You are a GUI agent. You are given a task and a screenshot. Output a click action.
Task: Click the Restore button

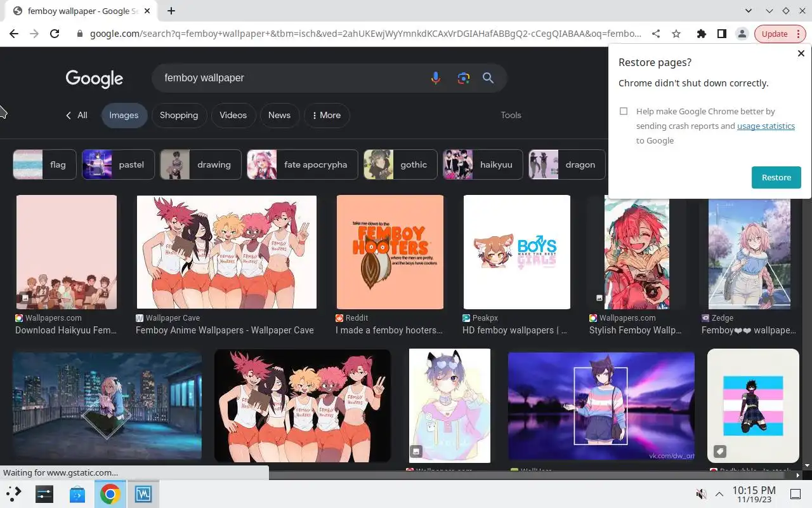(776, 177)
